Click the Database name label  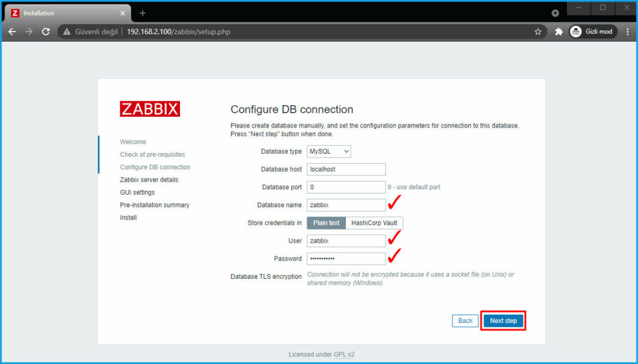coord(280,205)
